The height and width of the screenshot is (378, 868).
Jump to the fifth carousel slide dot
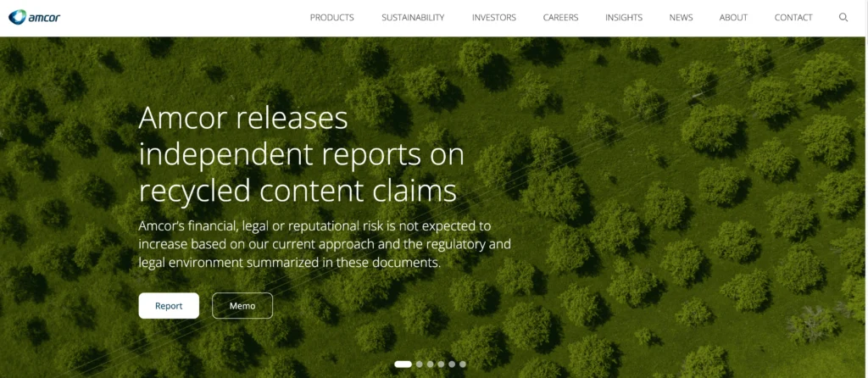pyautogui.click(x=452, y=364)
